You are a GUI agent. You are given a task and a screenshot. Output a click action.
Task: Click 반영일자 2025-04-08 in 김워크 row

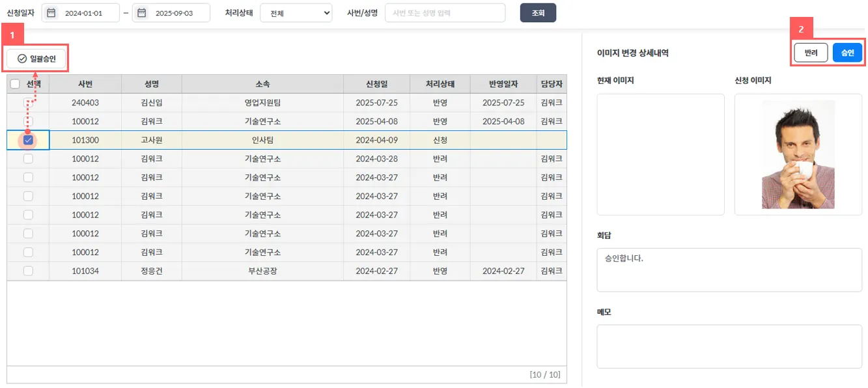[503, 121]
